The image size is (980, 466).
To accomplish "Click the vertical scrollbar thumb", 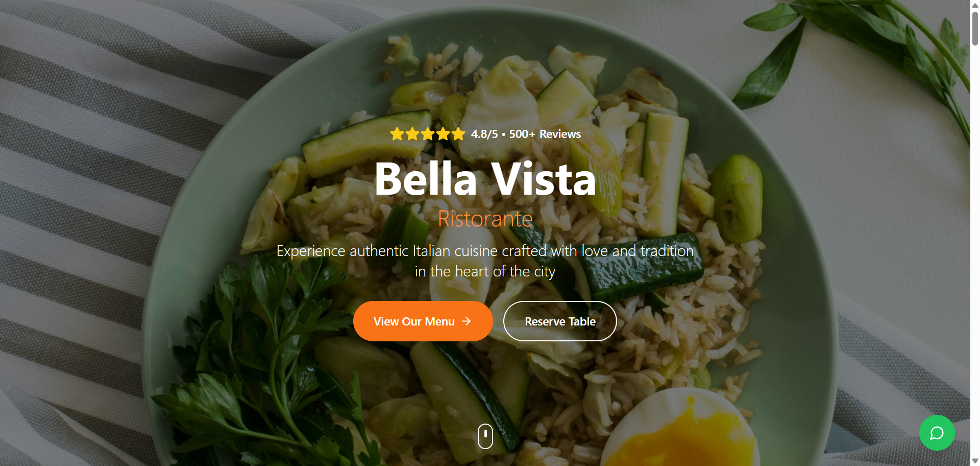I will pyautogui.click(x=975, y=28).
